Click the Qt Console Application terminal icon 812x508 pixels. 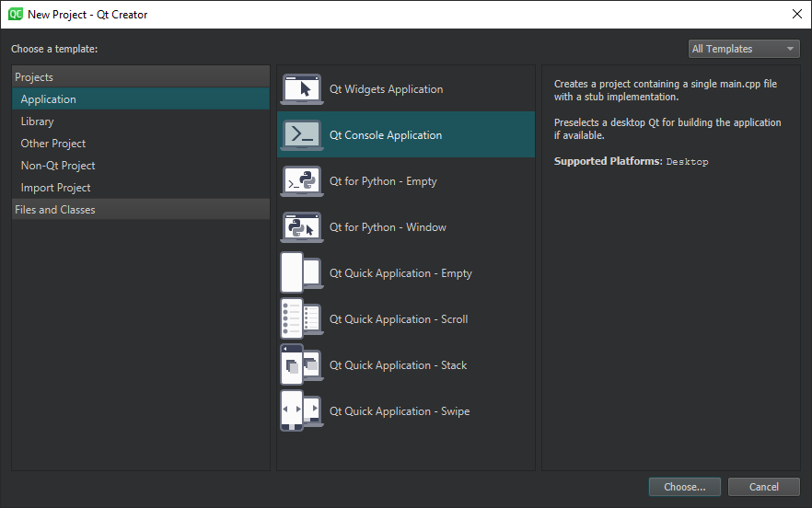click(302, 135)
